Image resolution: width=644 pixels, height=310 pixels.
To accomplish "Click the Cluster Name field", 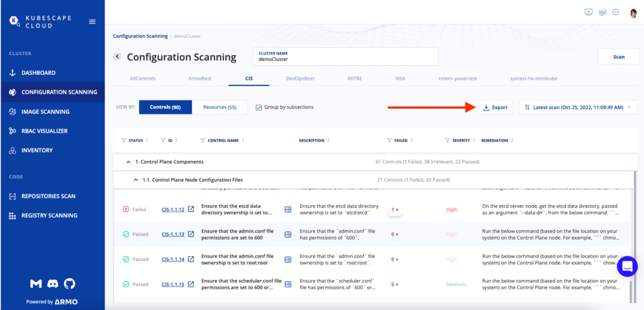I will point(346,57).
